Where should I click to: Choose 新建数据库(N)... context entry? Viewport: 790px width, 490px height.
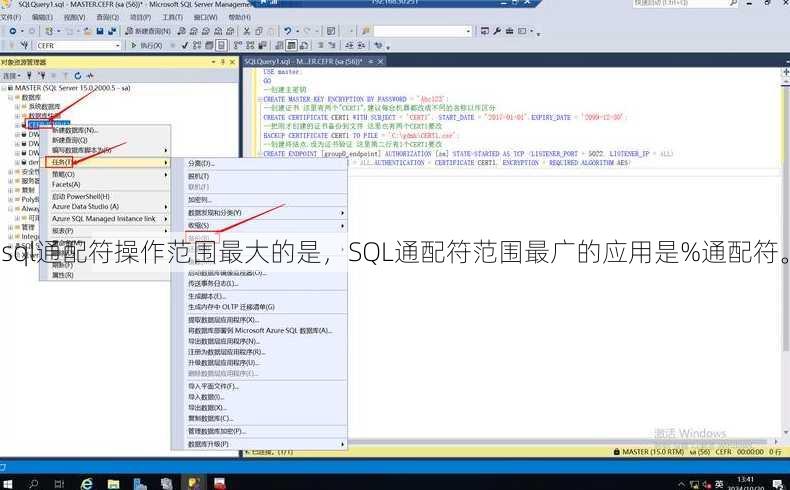[76, 130]
